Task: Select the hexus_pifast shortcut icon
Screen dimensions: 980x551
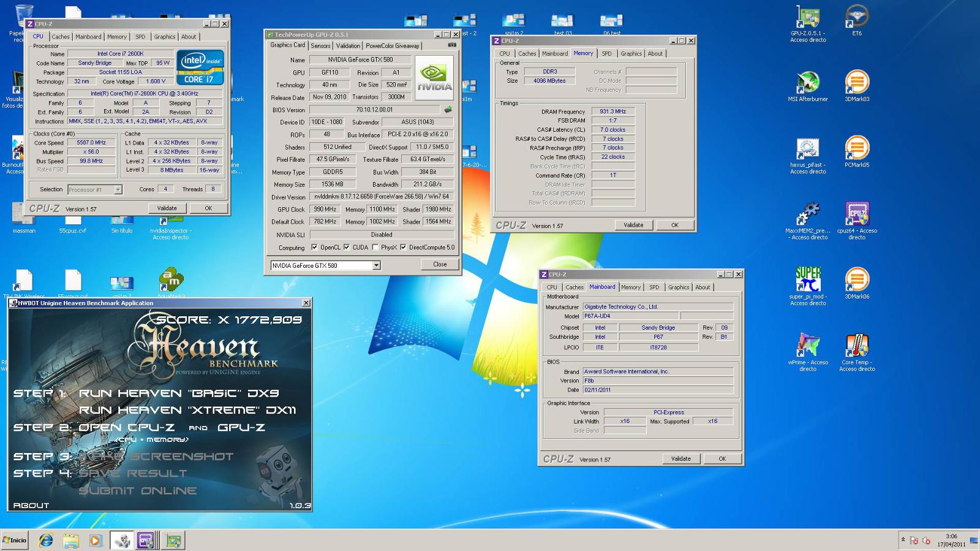Action: click(x=808, y=156)
